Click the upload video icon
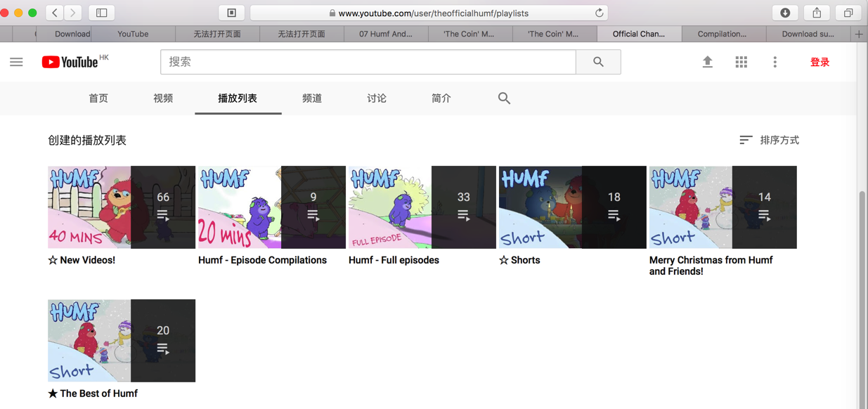Screen dimensions: 868x409 click(x=708, y=62)
